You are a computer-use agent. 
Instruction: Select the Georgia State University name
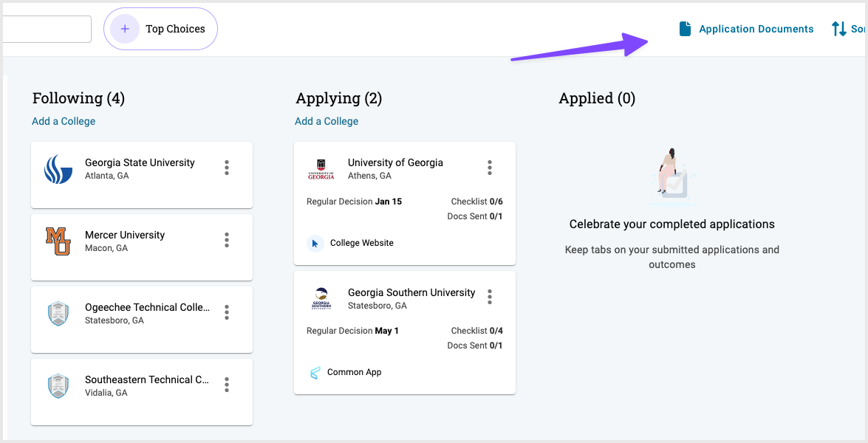(140, 162)
